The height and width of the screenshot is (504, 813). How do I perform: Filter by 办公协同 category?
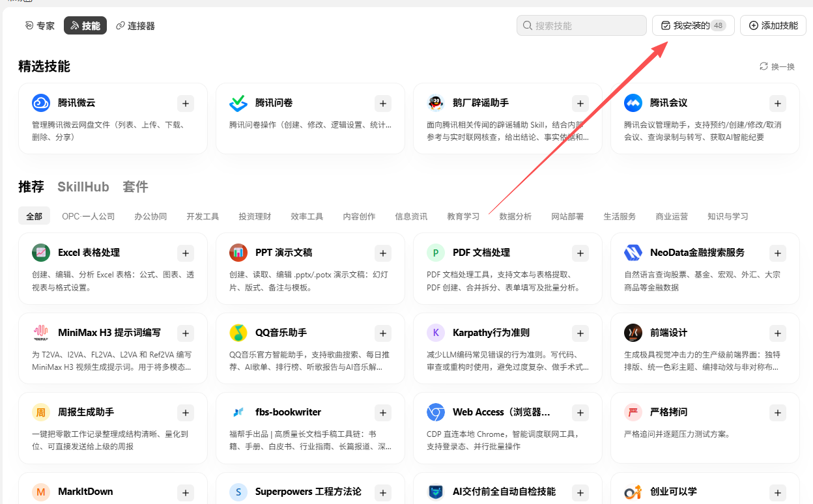click(150, 216)
